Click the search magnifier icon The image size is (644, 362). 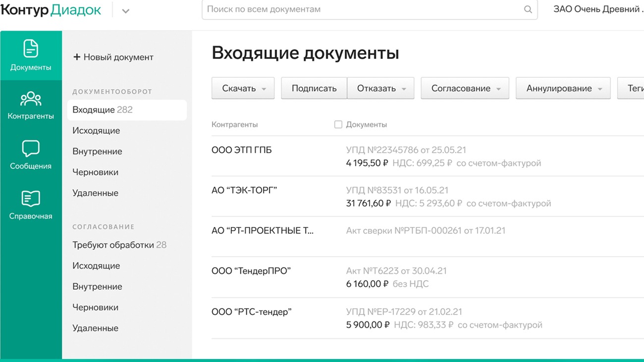pos(528,9)
